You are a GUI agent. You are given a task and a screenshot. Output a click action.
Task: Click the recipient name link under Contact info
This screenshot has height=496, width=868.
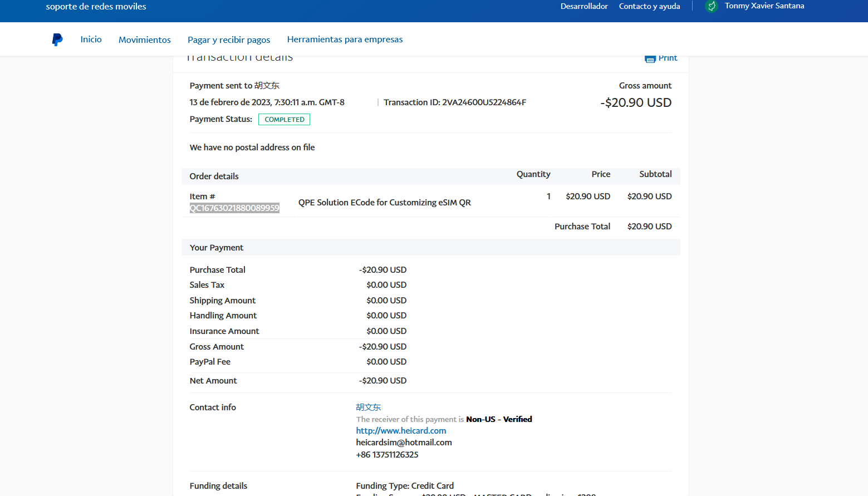pyautogui.click(x=369, y=407)
